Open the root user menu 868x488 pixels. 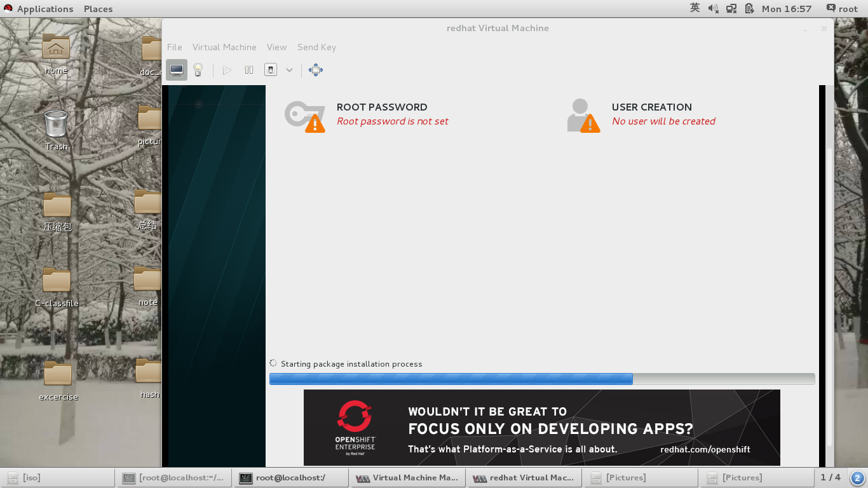[x=842, y=9]
